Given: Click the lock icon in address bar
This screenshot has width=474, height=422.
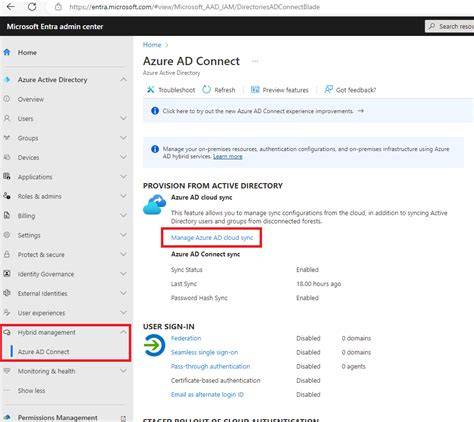Looking at the screenshot, I should tap(58, 7).
